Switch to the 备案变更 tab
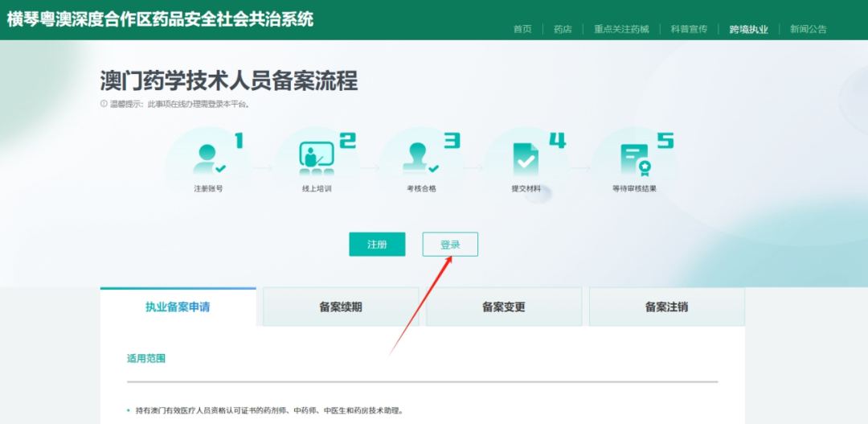 point(504,307)
